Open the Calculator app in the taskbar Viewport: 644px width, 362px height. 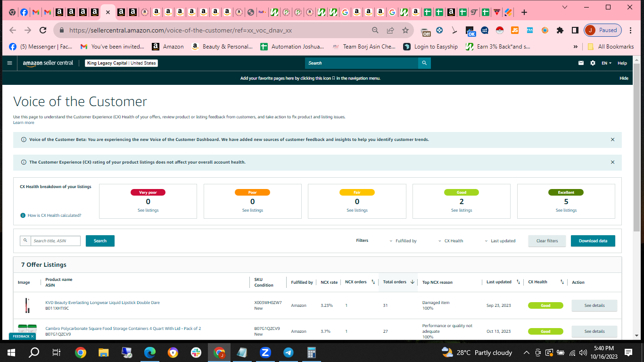coord(311,352)
